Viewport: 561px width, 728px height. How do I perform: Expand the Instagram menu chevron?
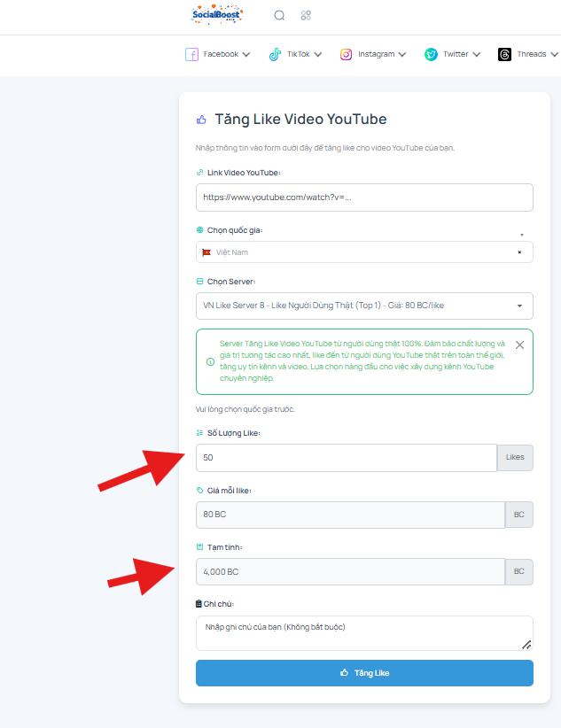pyautogui.click(x=402, y=54)
